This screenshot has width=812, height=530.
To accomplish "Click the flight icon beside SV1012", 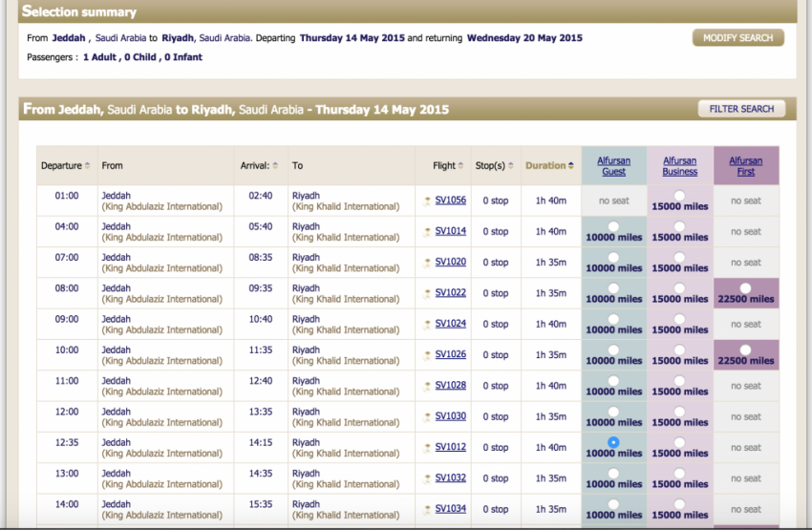I will (428, 448).
